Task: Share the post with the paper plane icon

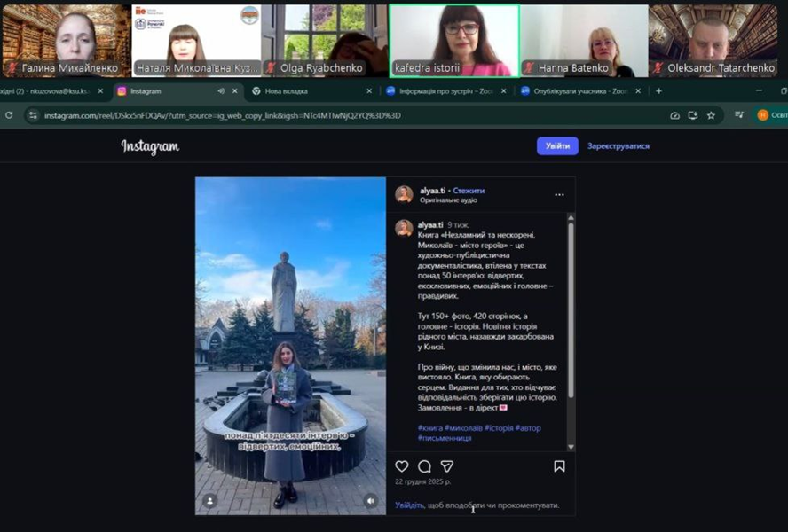Action: (x=447, y=466)
